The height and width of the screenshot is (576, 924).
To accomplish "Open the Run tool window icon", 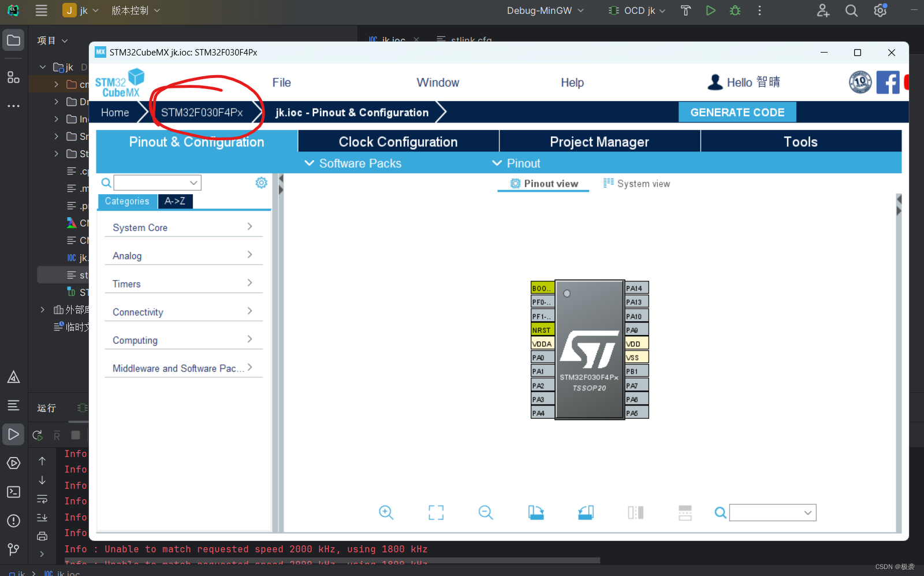I will [x=13, y=434].
